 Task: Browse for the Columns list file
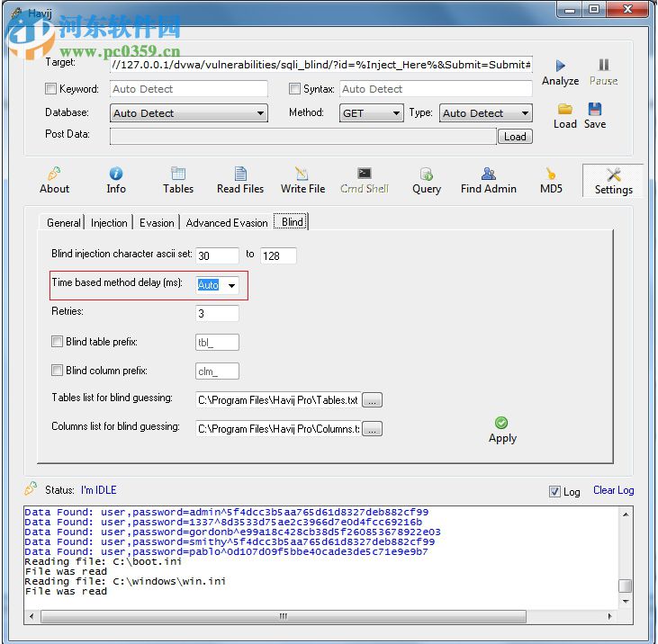(372, 428)
